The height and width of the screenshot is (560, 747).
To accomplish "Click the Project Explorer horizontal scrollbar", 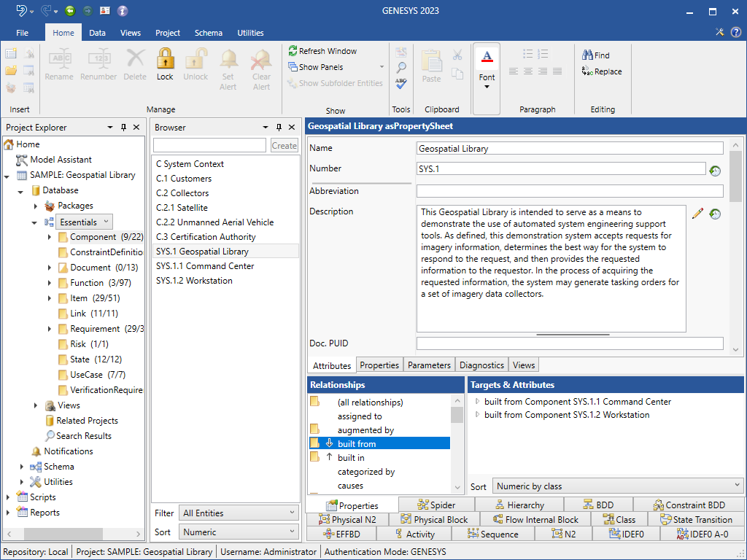I will pyautogui.click(x=74, y=533).
